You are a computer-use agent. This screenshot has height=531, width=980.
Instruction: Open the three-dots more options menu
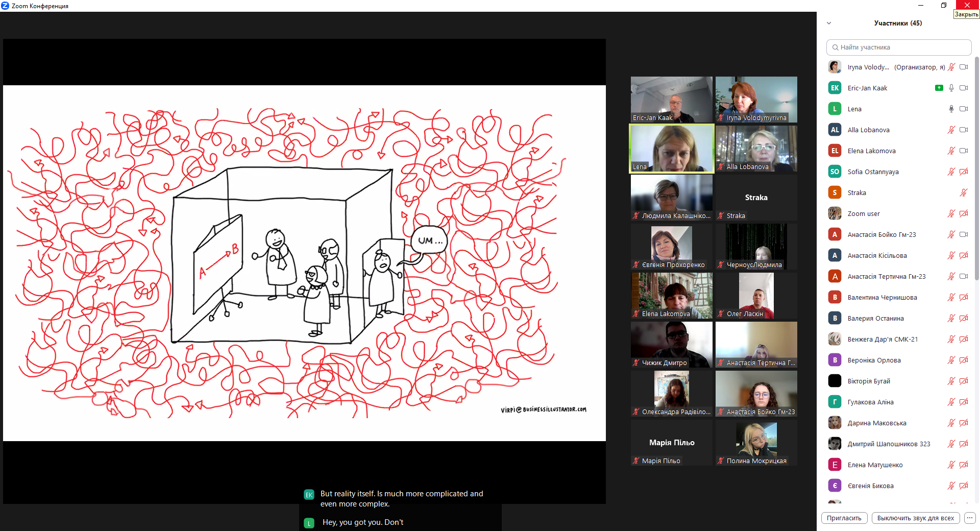tap(970, 518)
